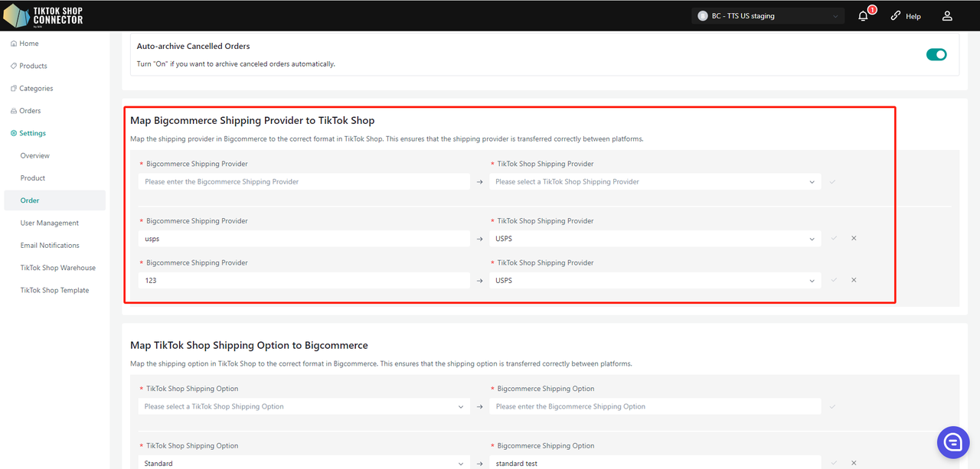Click the TikTok Shop Connector logo

[x=44, y=15]
